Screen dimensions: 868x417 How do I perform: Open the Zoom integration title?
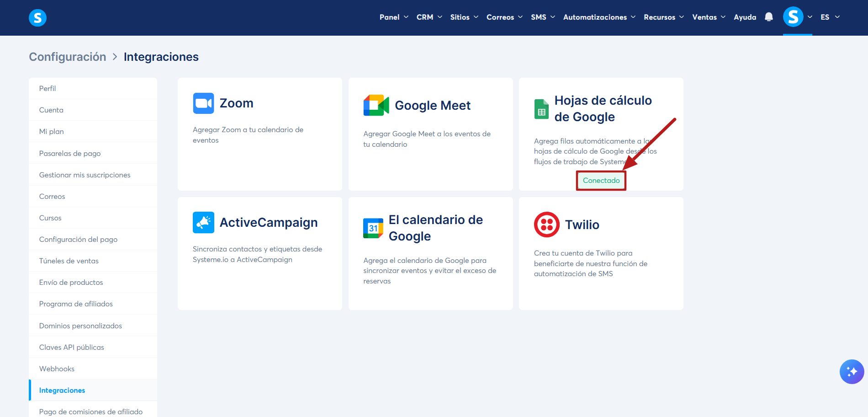click(236, 103)
